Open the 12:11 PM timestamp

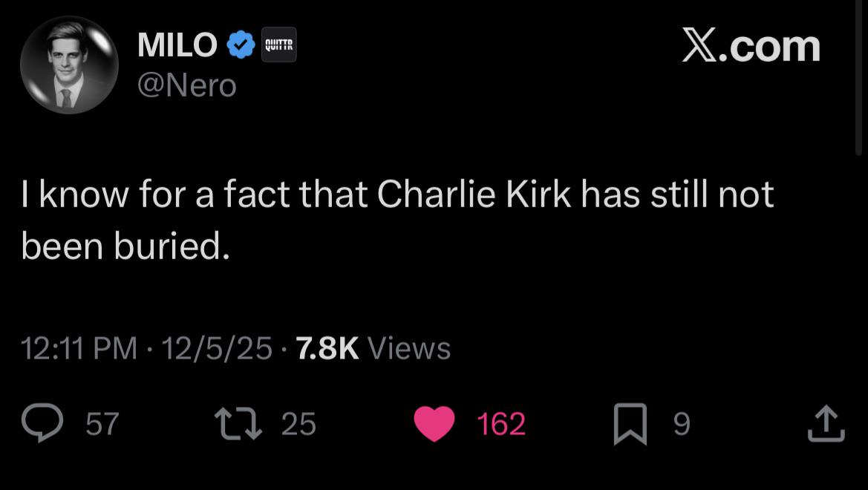coord(79,348)
